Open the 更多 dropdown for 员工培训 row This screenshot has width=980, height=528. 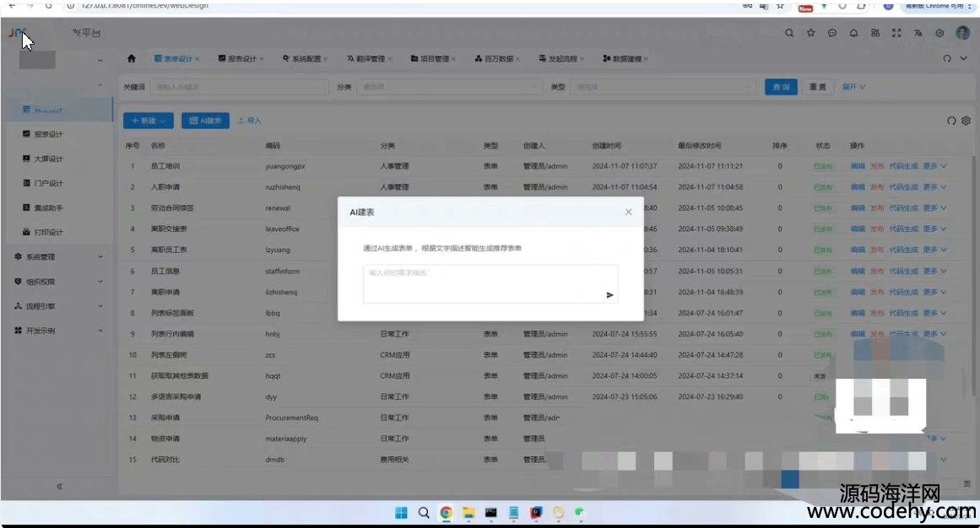(934, 166)
